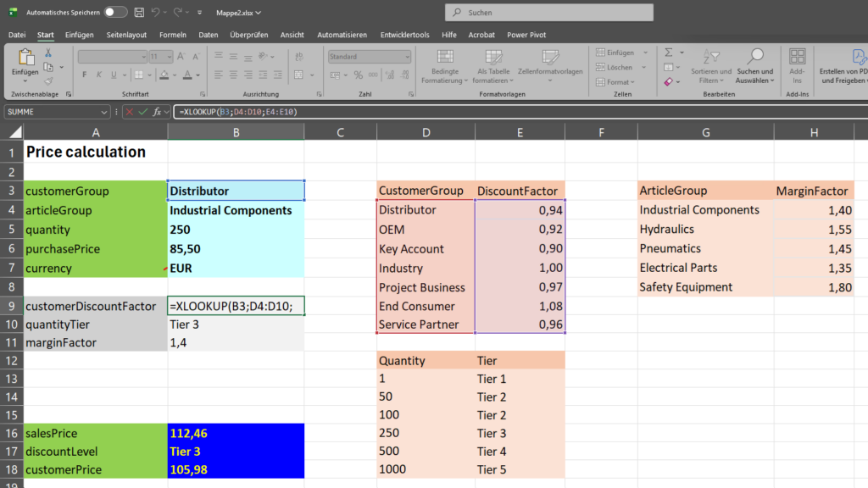Expand the SUMME name box dropdown
The width and height of the screenshot is (868, 488).
point(103,112)
